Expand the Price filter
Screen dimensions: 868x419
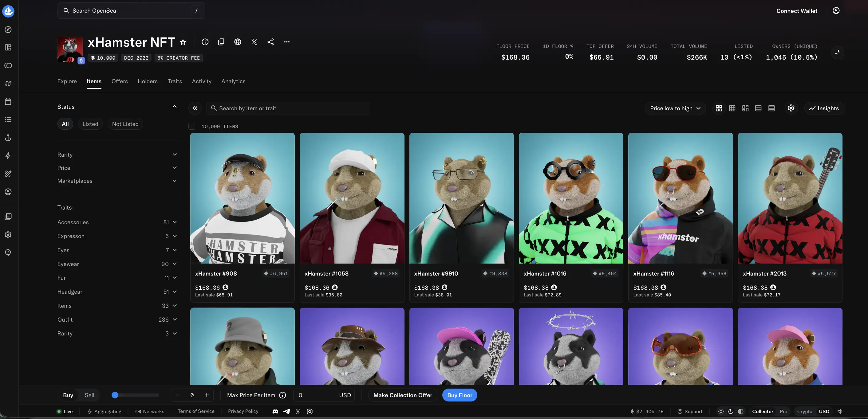117,168
